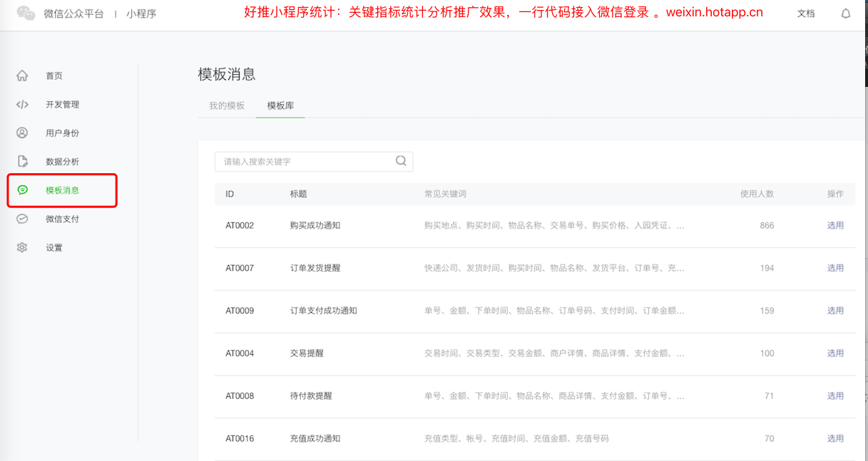Click 选用 for 交易提醒

coord(835,353)
